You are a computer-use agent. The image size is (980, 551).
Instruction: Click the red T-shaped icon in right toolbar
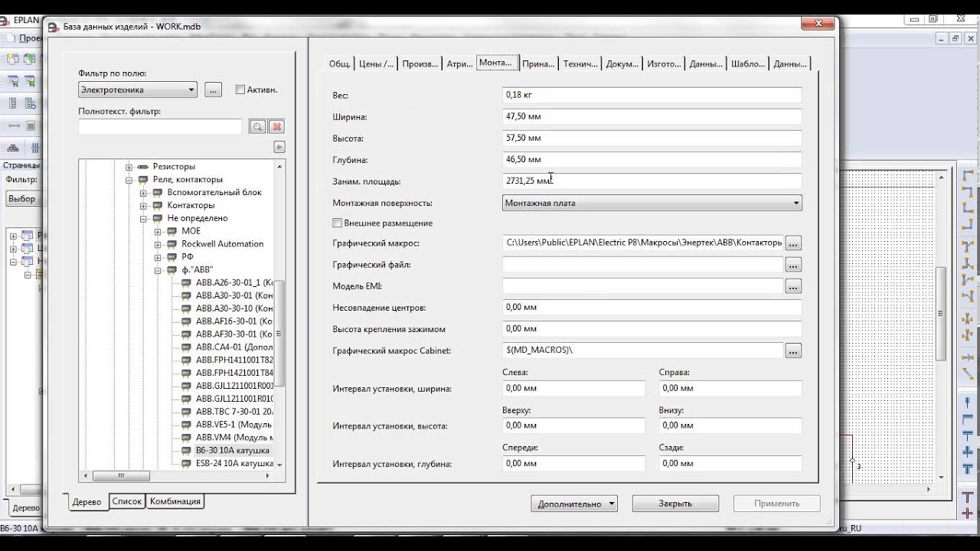click(x=968, y=498)
